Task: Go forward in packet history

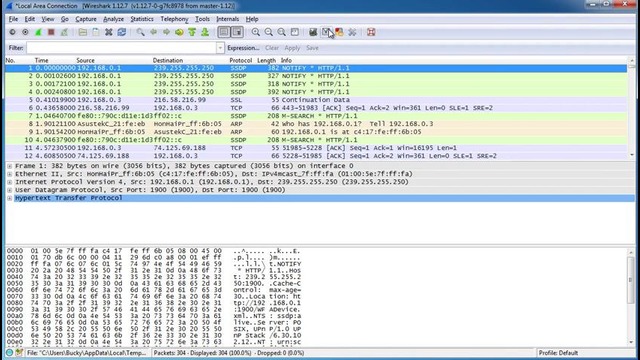Action: [166, 32]
